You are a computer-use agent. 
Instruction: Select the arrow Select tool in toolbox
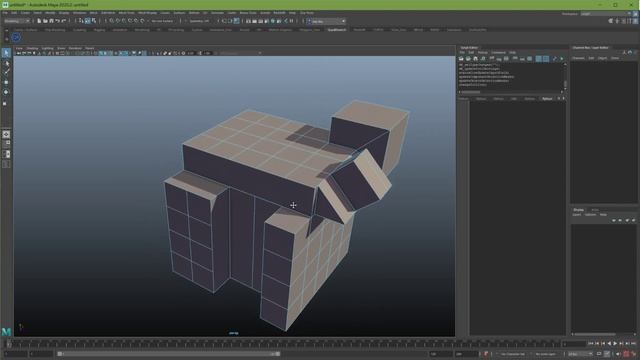pos(6,53)
